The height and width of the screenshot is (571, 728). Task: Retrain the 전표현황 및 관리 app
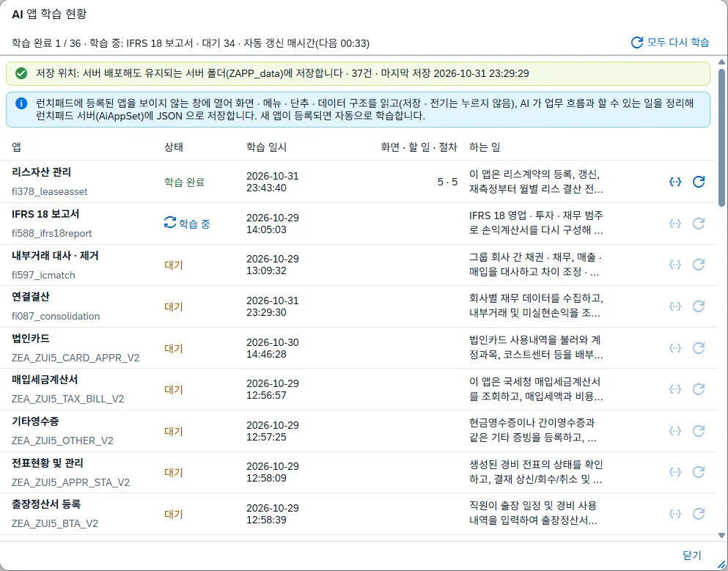(699, 472)
